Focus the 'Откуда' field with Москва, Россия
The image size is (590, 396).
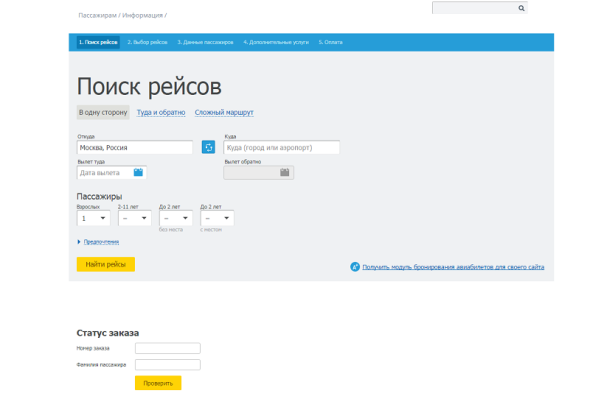pos(135,147)
